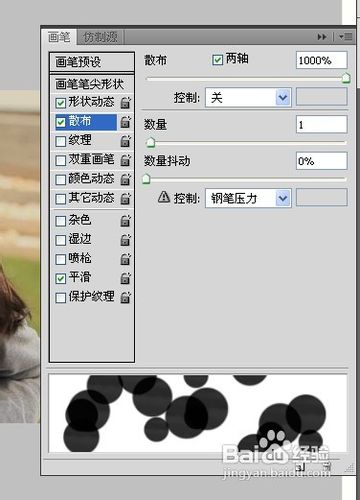
Task: Click the new brush icon at panel bottom
Action: tap(300, 467)
